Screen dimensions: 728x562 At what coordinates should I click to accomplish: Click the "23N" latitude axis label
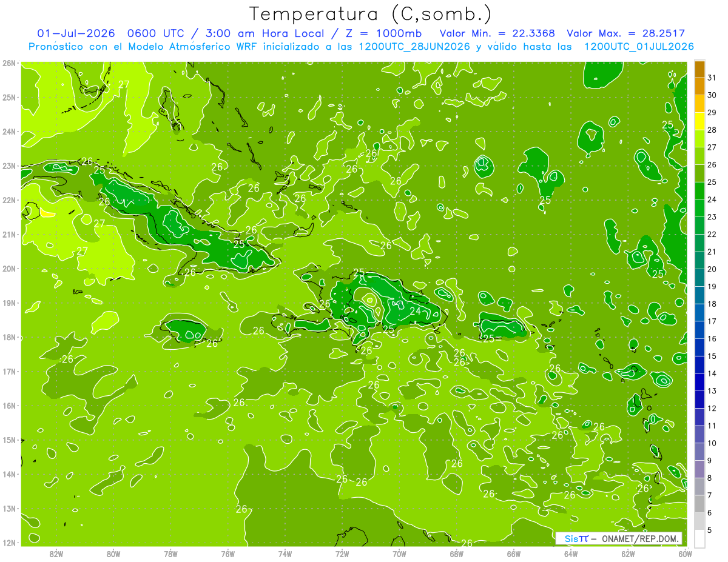tap(9, 166)
